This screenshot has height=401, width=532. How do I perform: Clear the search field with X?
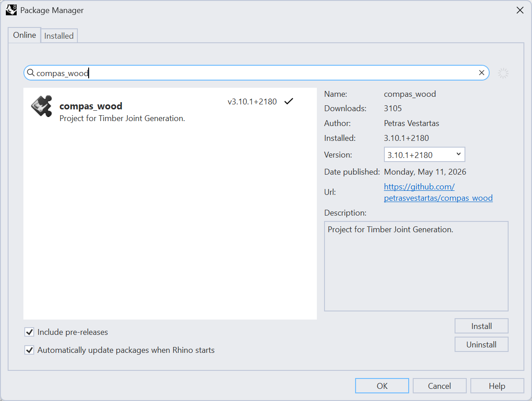(481, 72)
